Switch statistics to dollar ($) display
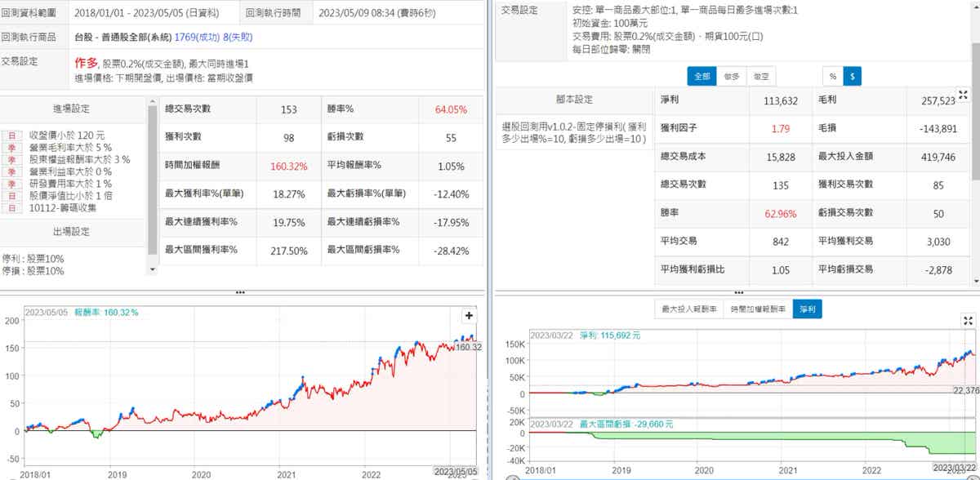Screen dimensions: 980x480 coord(853,76)
